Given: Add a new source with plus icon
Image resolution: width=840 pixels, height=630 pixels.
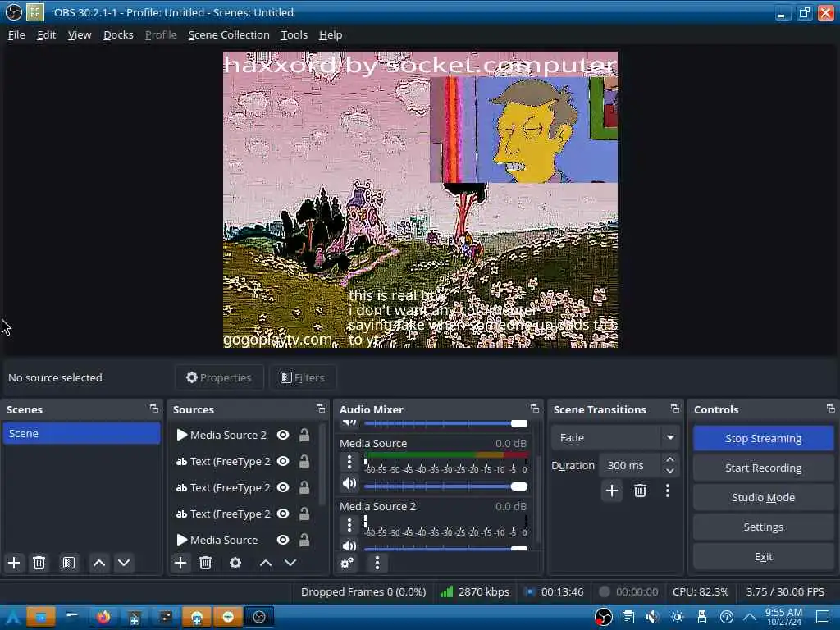Looking at the screenshot, I should tap(180, 563).
